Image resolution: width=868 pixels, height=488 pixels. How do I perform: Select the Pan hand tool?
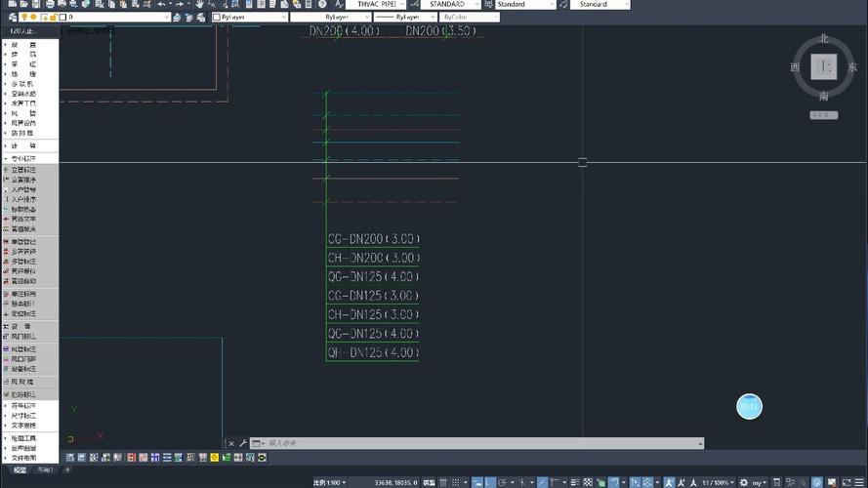[x=199, y=5]
